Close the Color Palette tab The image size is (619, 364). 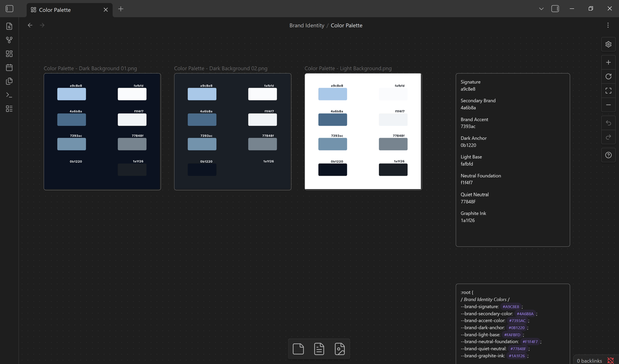tap(106, 9)
